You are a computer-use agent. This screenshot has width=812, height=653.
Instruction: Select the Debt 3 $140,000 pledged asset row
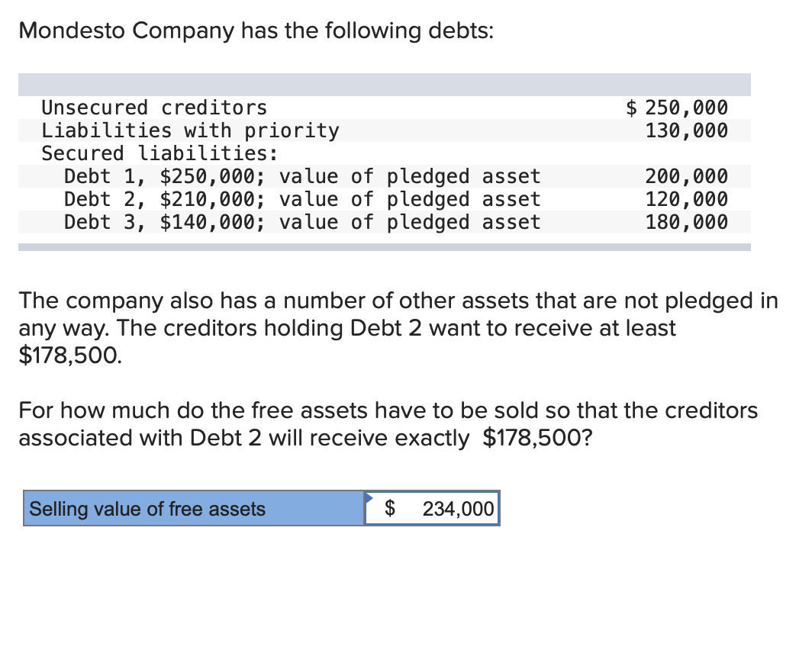pyautogui.click(x=385, y=222)
